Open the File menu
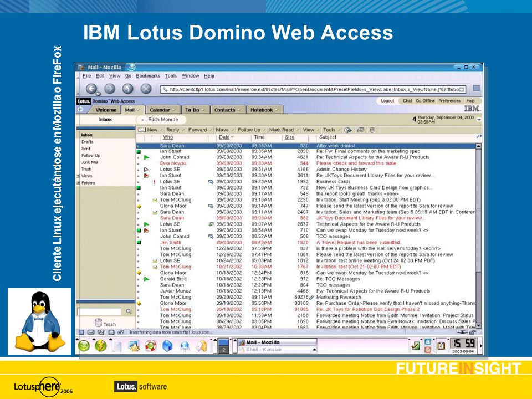Viewport: 532px width, 399px height. (87, 76)
